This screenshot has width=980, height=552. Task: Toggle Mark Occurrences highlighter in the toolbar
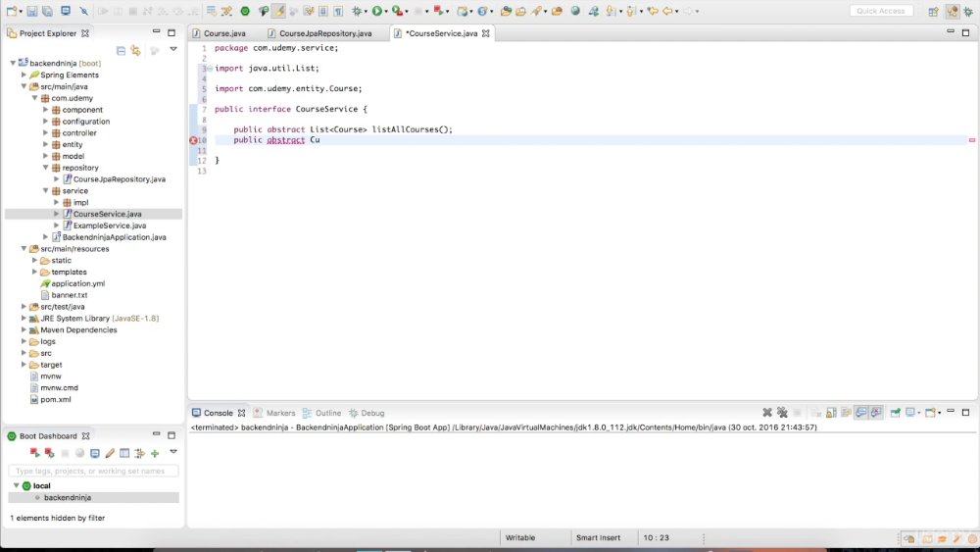pos(278,11)
